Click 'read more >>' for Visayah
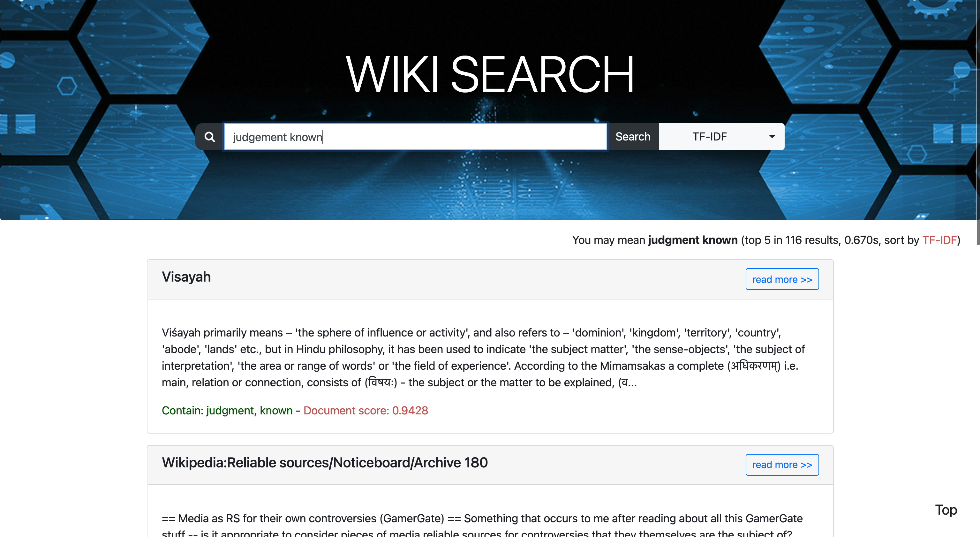The height and width of the screenshot is (537, 980). tap(782, 279)
